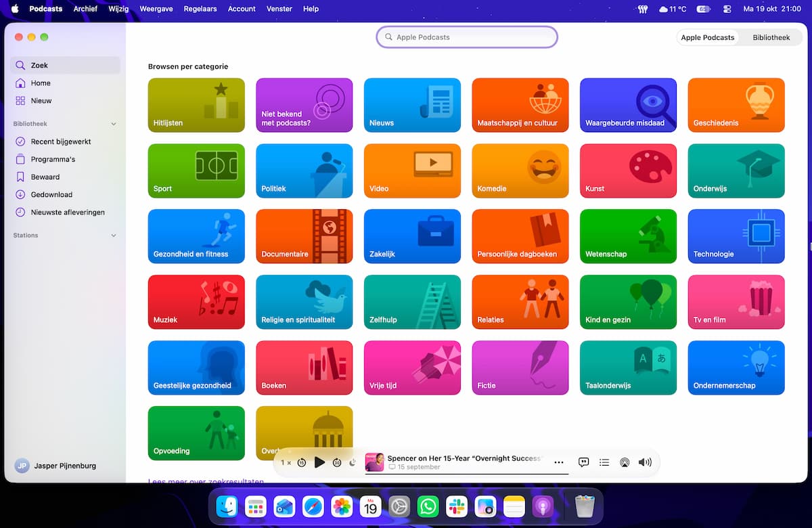Open the Taalonderwijs category
Viewport: 812px width, 528px height.
(628, 368)
